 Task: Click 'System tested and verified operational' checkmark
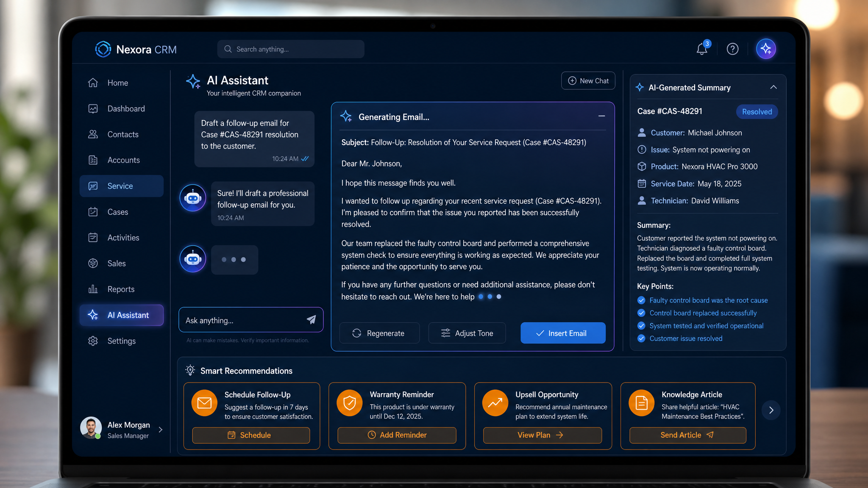click(x=641, y=326)
